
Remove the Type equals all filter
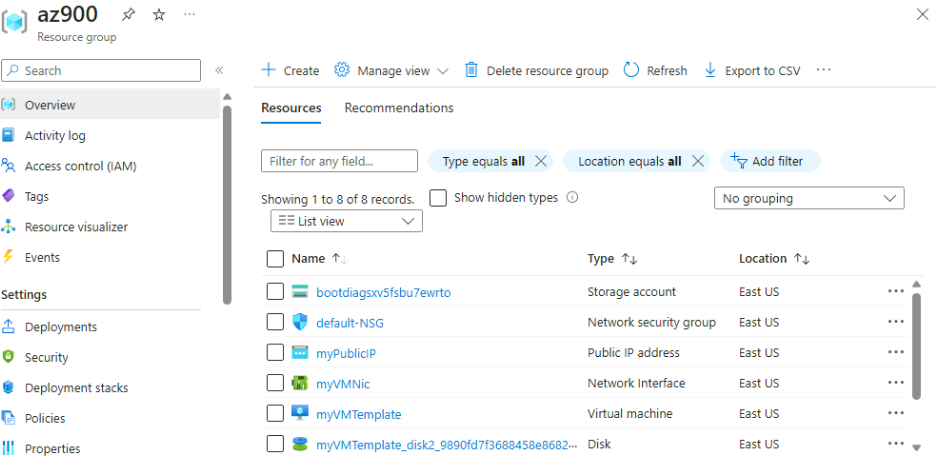click(x=541, y=161)
